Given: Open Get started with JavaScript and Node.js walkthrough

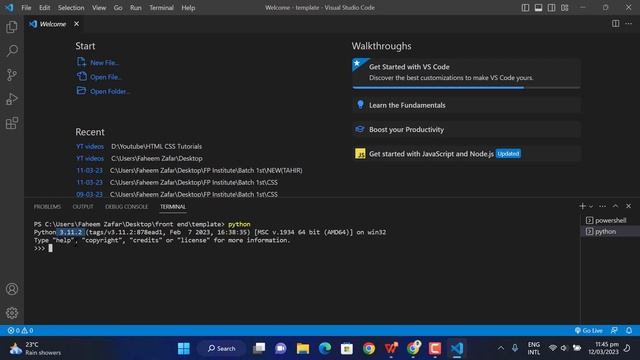Looking at the screenshot, I should pos(466,154).
